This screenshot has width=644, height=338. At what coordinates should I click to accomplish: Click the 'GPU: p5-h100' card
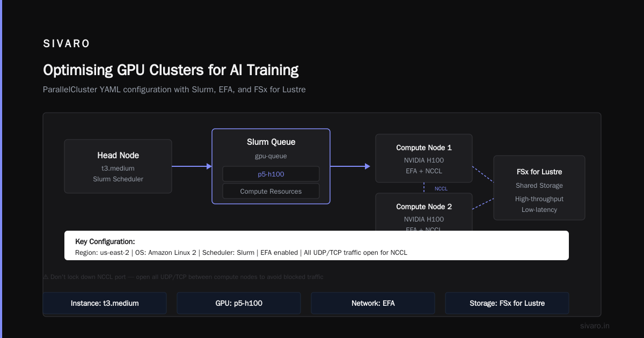[239, 303]
